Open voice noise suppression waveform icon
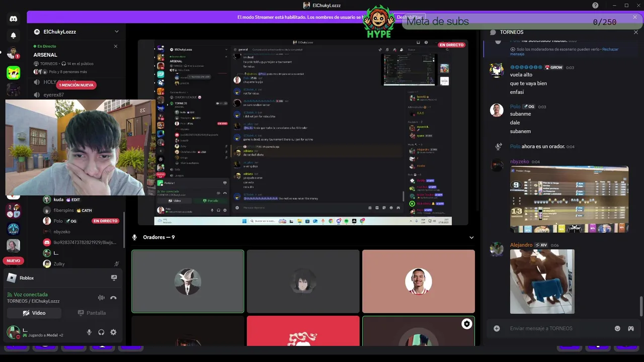This screenshot has height=362, width=644. point(101,298)
